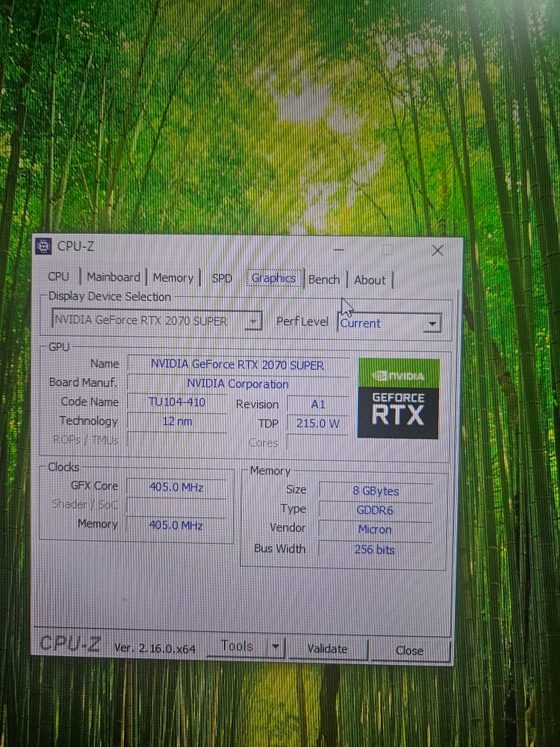Click the Ver. 2.16.0.x64 version text
Screen dimensions: 560x747
[155, 648]
